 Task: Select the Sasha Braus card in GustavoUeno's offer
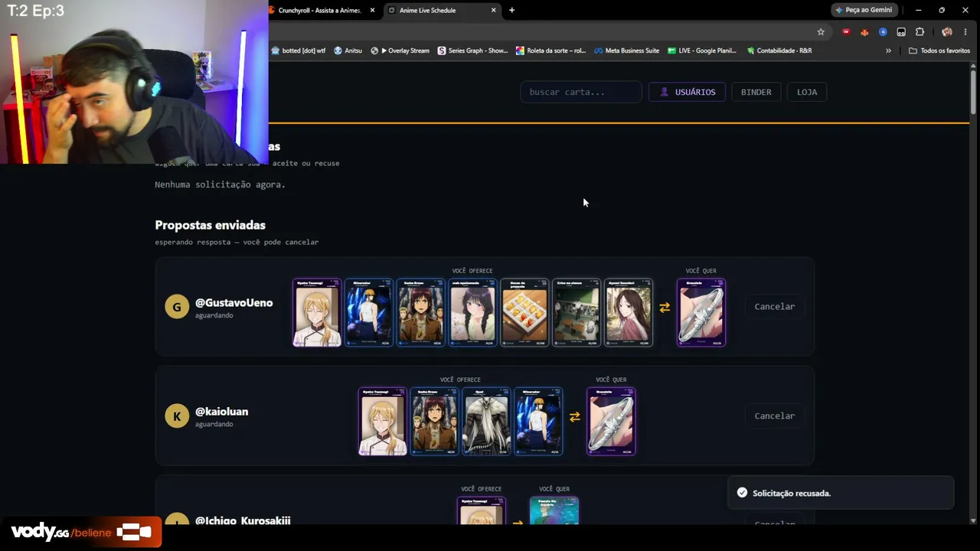[421, 312]
